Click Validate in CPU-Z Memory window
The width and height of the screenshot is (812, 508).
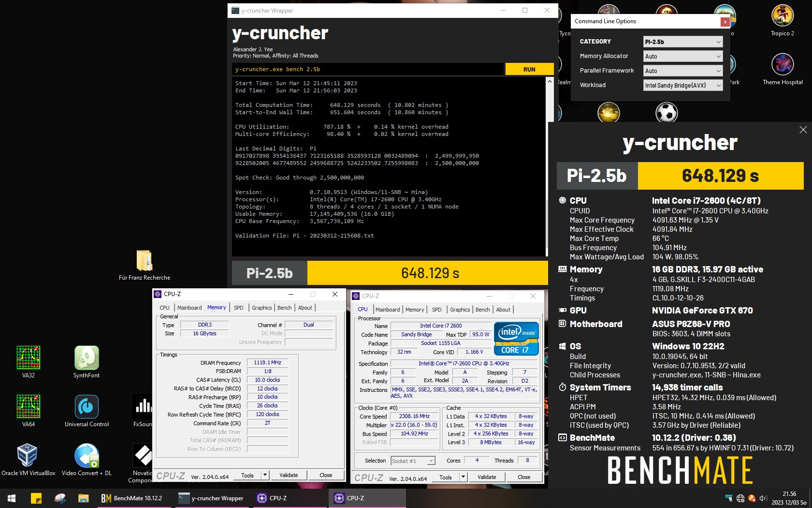point(289,475)
